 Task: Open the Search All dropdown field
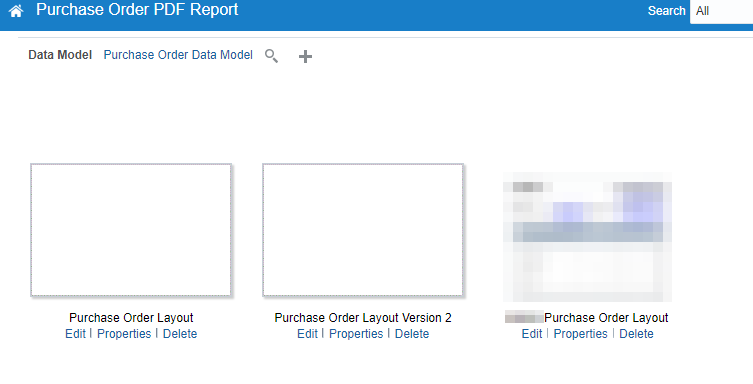click(721, 11)
